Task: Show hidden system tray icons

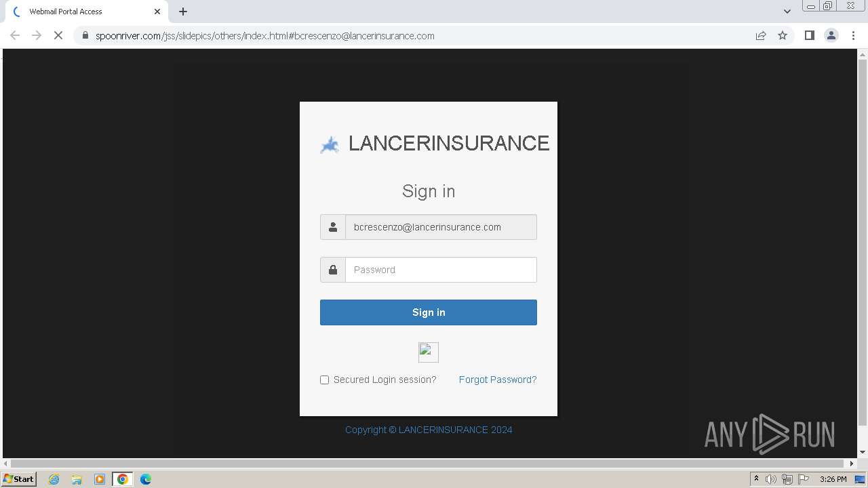Action: [756, 479]
